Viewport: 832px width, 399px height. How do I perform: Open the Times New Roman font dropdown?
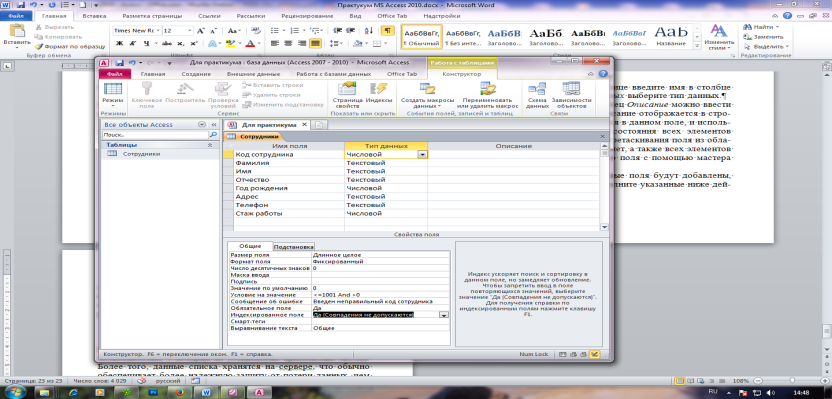click(x=158, y=30)
